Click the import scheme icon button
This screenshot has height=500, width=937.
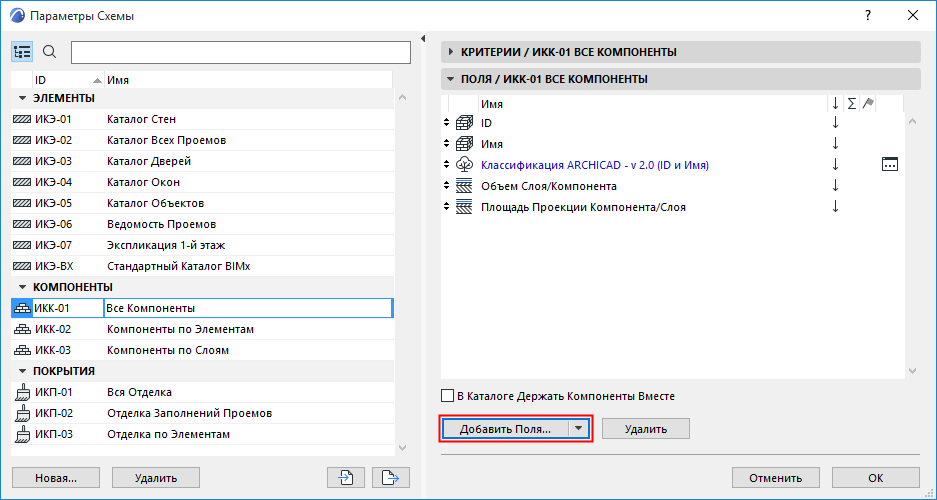point(346,477)
